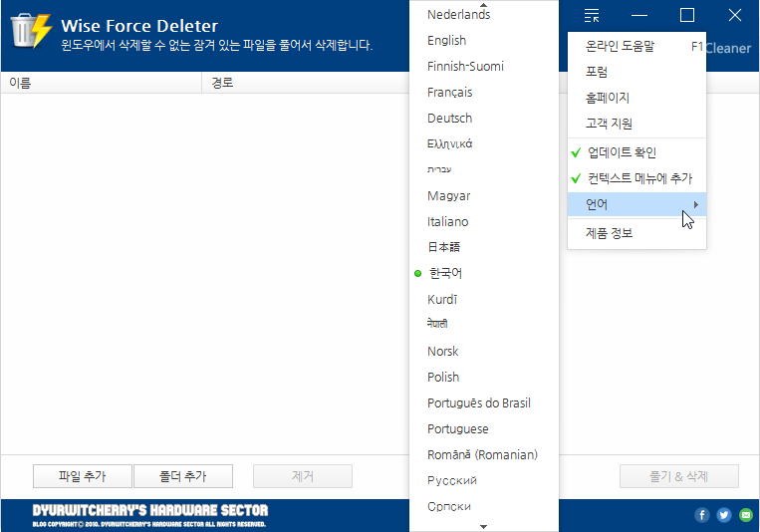
Task: Open the Facebook icon in the footer
Action: (702, 514)
